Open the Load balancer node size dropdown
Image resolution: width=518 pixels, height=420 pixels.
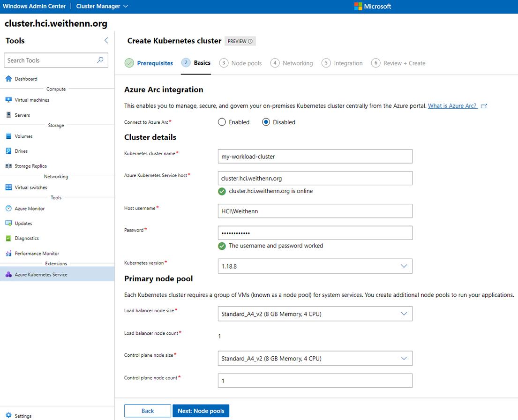315,314
